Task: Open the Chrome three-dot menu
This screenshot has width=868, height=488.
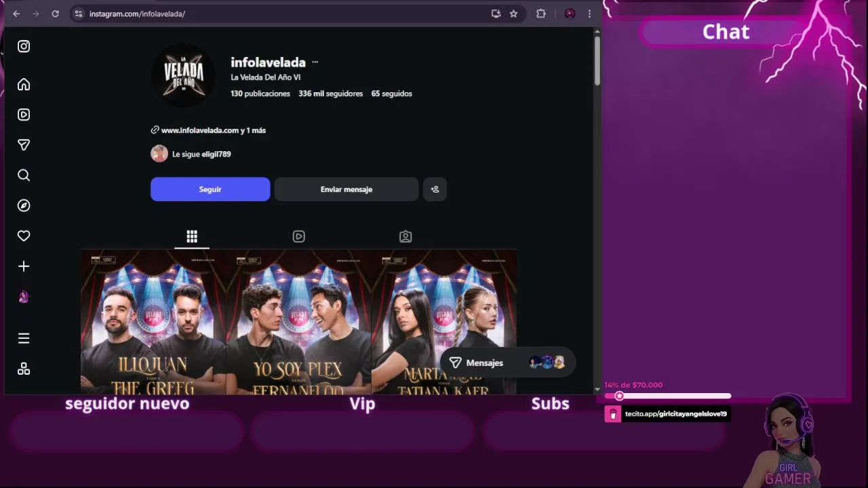Action: coord(589,14)
